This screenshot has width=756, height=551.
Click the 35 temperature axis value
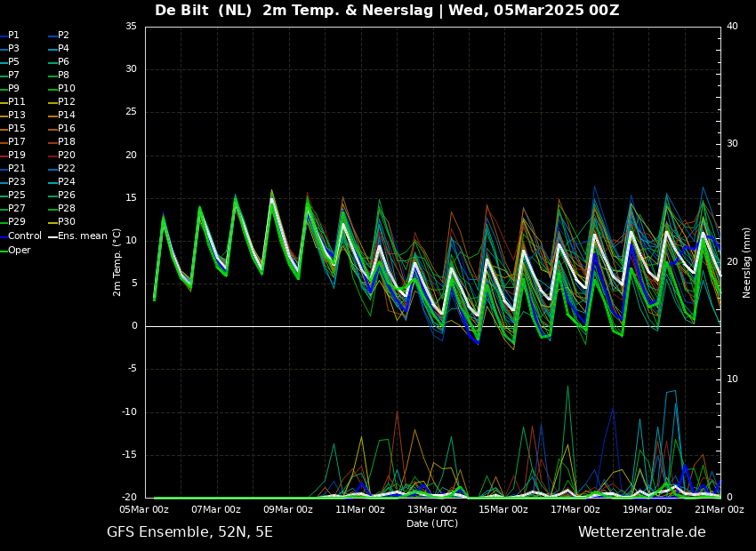coord(131,26)
